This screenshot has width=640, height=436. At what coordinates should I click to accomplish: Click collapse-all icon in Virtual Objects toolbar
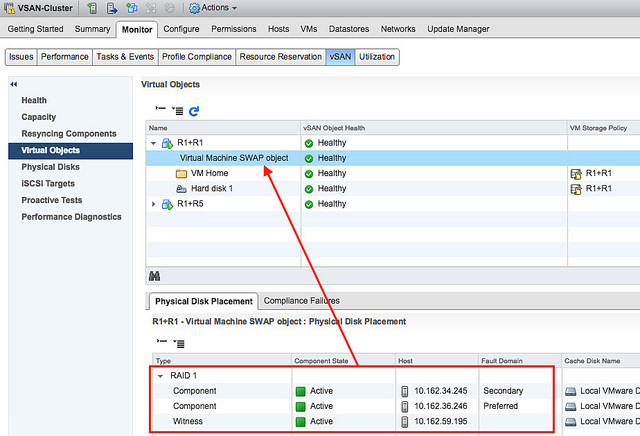(x=160, y=110)
